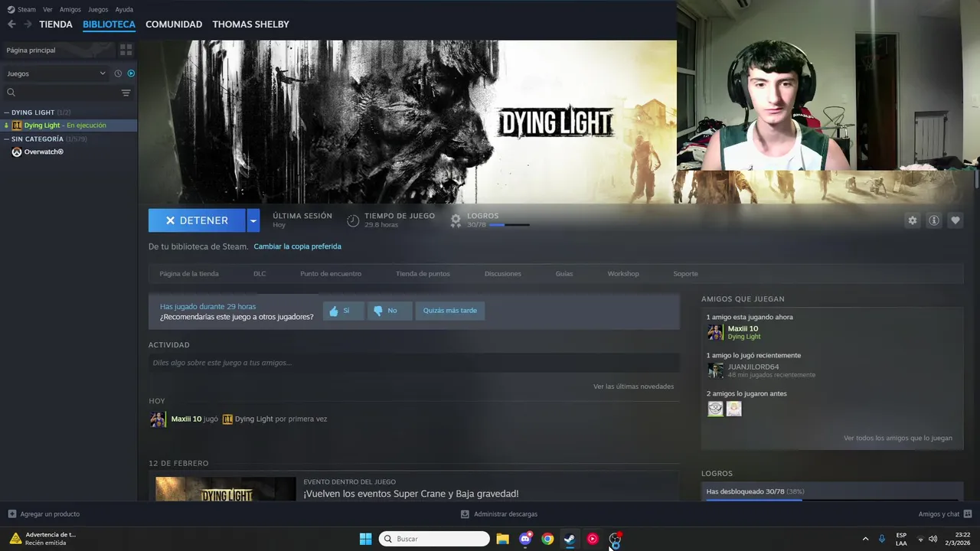Click the achievements progress bar near LOGROS 30/78
Screen dimensions: 980x551
click(x=509, y=225)
